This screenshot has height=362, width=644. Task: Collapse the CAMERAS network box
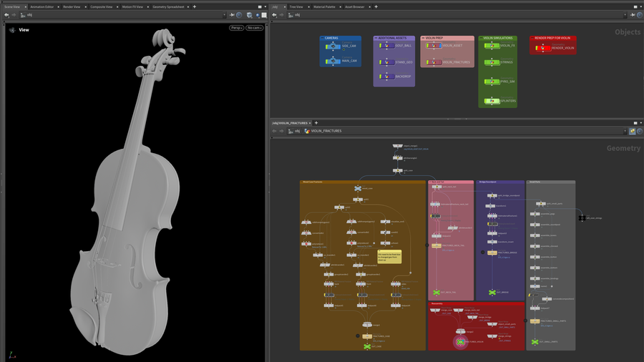pos(323,38)
